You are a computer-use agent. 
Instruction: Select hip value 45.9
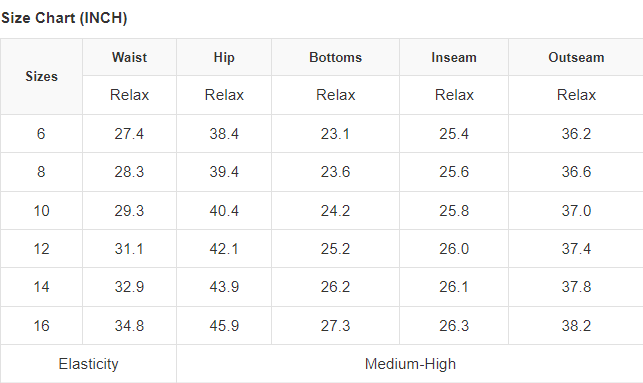coord(224,326)
